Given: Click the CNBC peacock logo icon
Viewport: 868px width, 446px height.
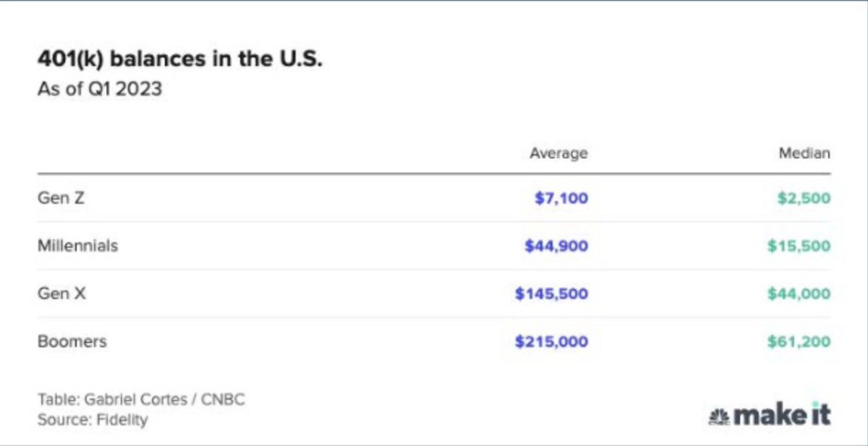Looking at the screenshot, I should [719, 416].
